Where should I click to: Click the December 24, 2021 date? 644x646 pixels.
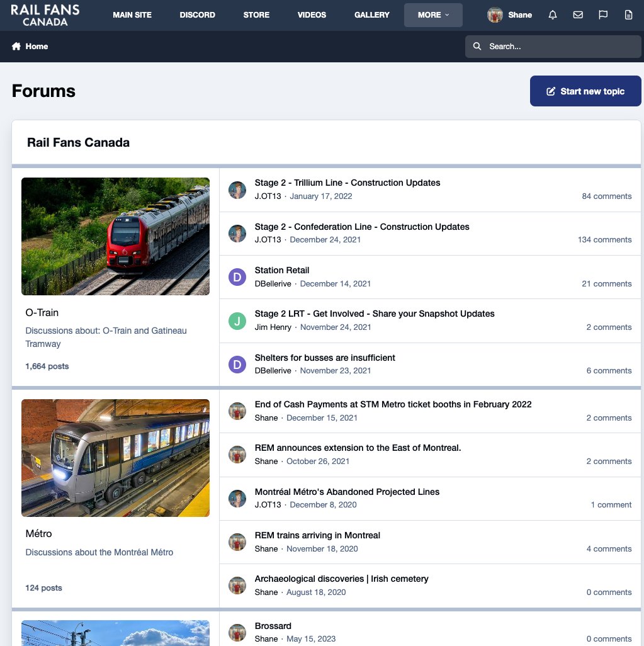[325, 240]
